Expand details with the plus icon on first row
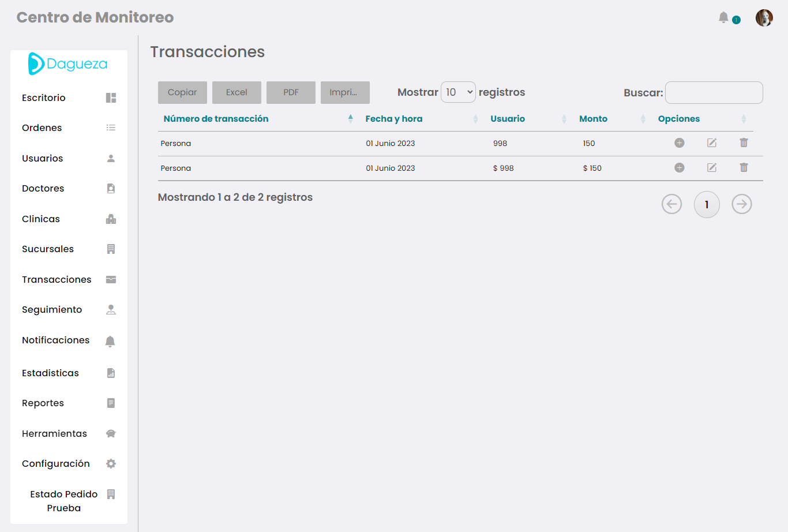Viewport: 788px width, 532px height. (x=679, y=143)
